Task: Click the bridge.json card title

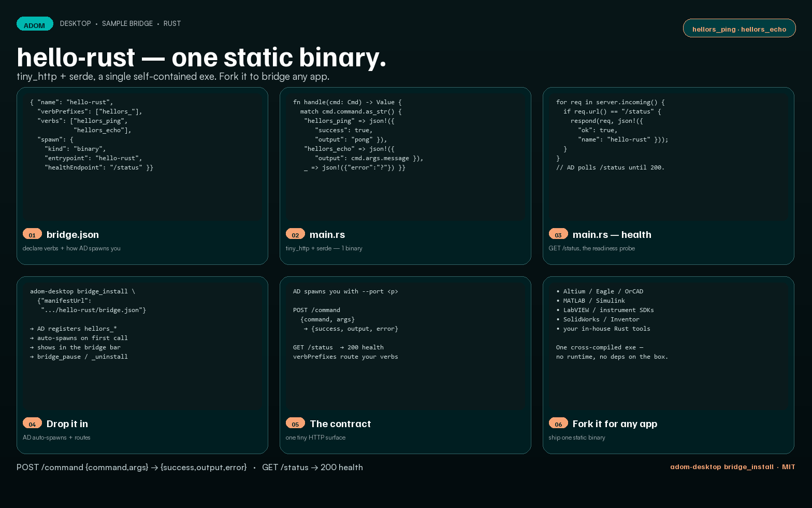Action: pos(72,235)
